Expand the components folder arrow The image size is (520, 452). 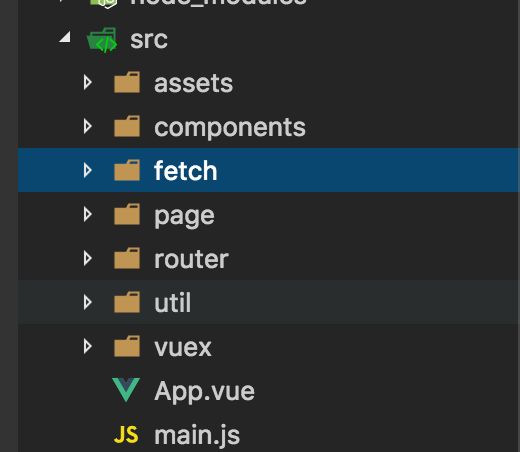(x=88, y=126)
